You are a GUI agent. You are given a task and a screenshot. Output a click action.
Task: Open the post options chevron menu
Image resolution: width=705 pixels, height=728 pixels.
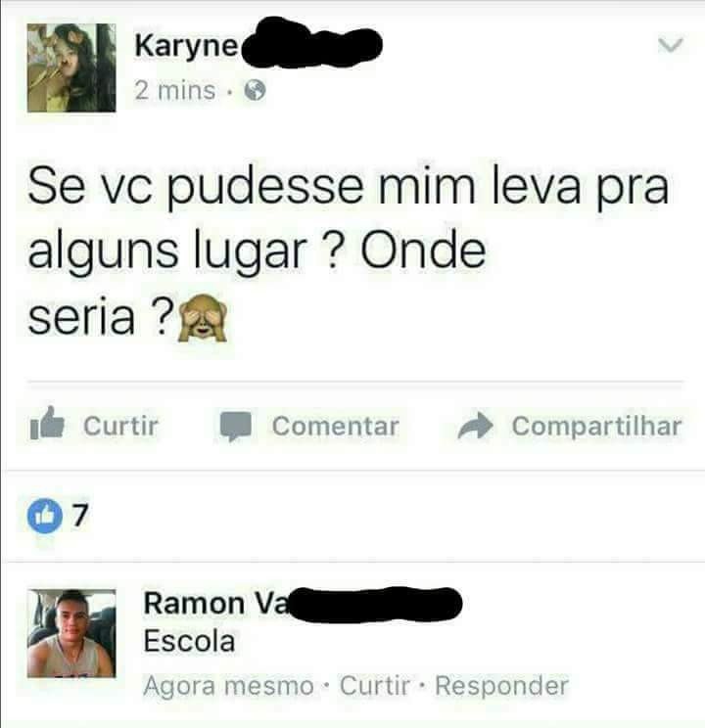point(670,45)
